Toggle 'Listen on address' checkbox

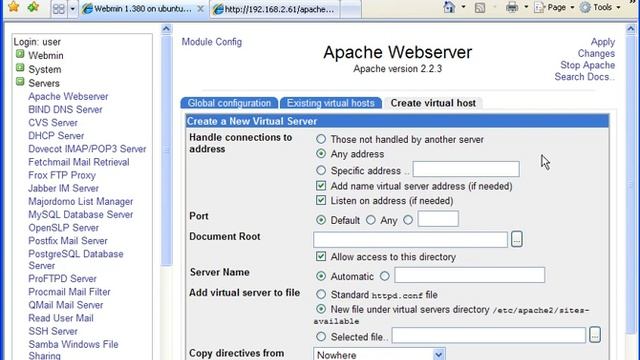click(321, 200)
